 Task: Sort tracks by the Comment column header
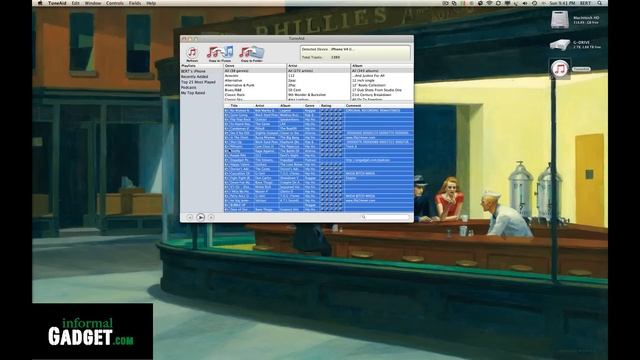(378, 106)
